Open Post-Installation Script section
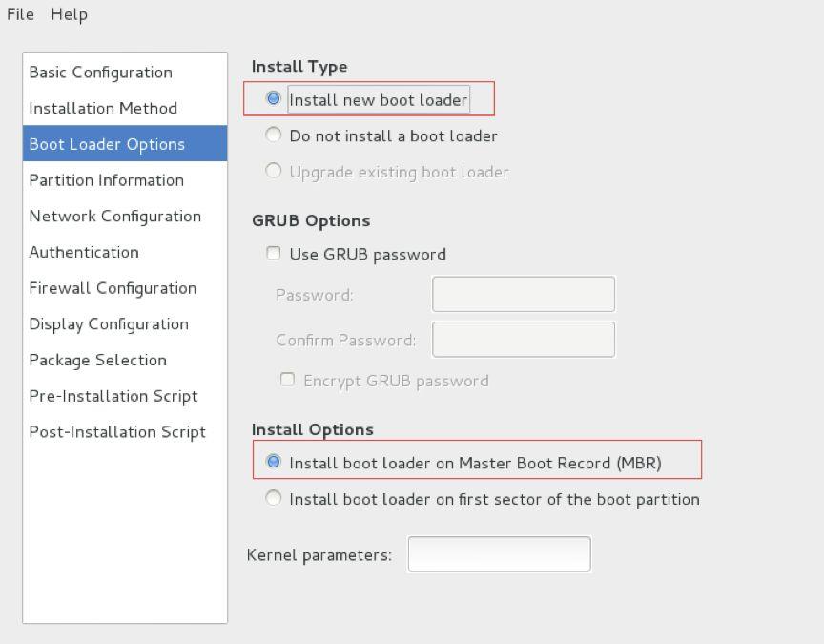 coord(117,432)
